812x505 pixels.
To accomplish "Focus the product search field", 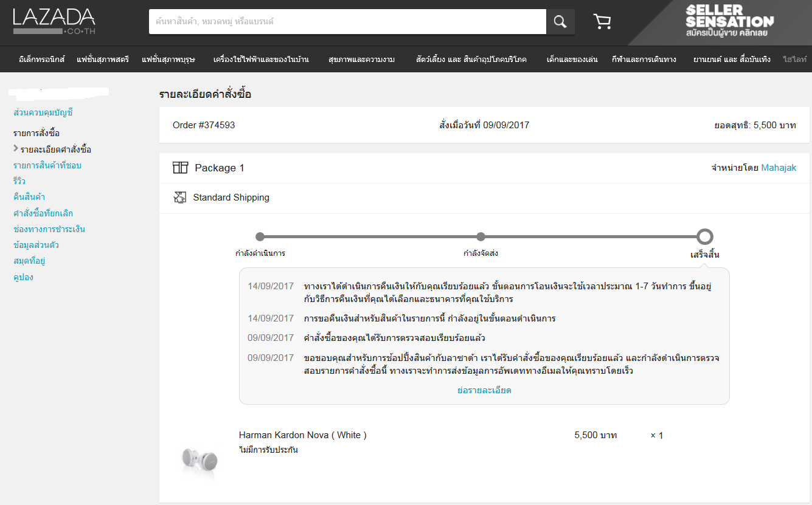I will [347, 22].
